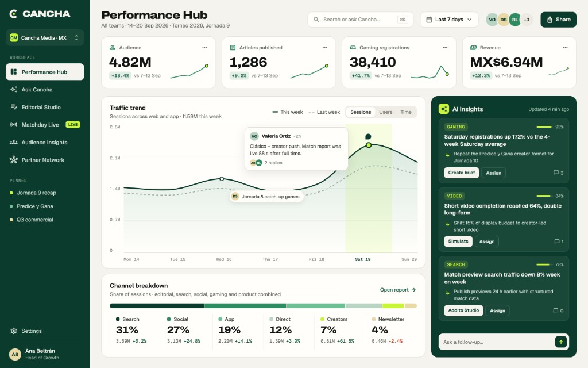
Task: Open the Last 7 days date dropdown
Action: [x=449, y=20]
